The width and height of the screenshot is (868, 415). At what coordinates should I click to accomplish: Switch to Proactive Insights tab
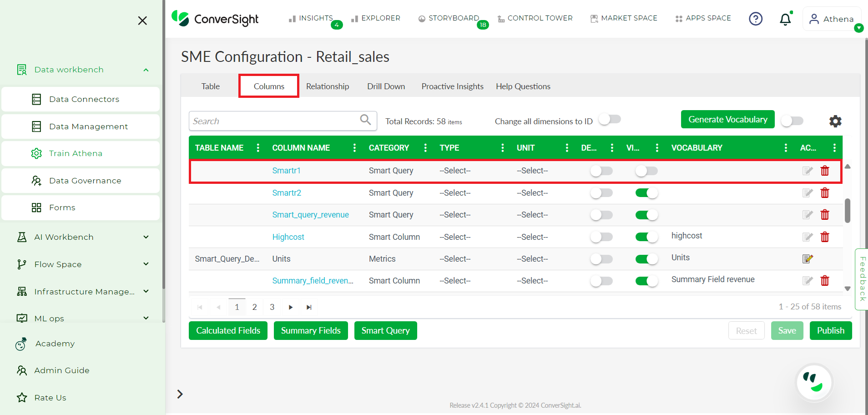[x=453, y=86]
